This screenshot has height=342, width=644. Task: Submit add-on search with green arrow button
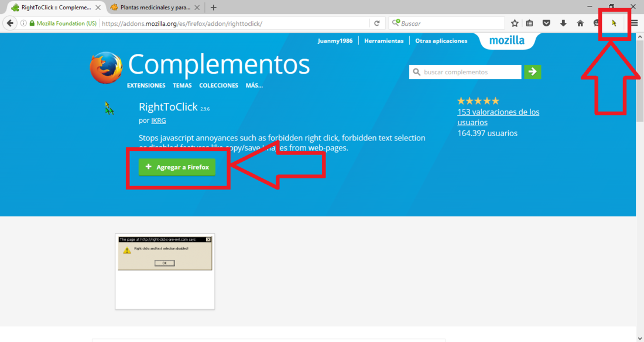[x=533, y=72]
